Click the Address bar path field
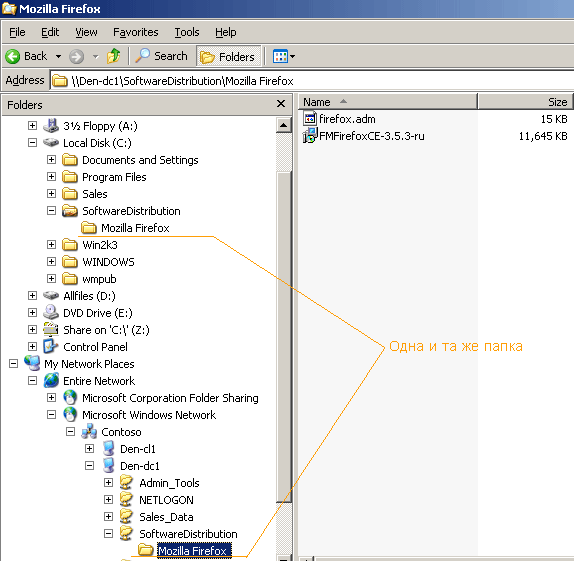The image size is (574, 561). (312, 81)
